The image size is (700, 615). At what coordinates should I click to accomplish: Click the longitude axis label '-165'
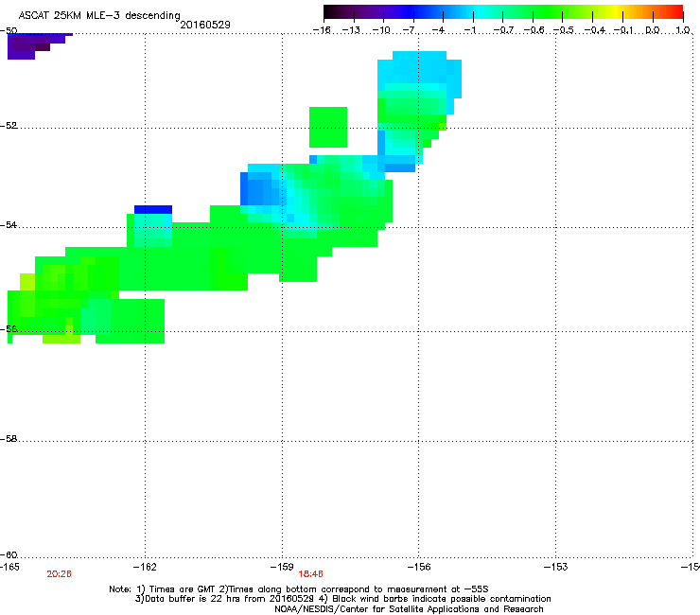point(9,567)
